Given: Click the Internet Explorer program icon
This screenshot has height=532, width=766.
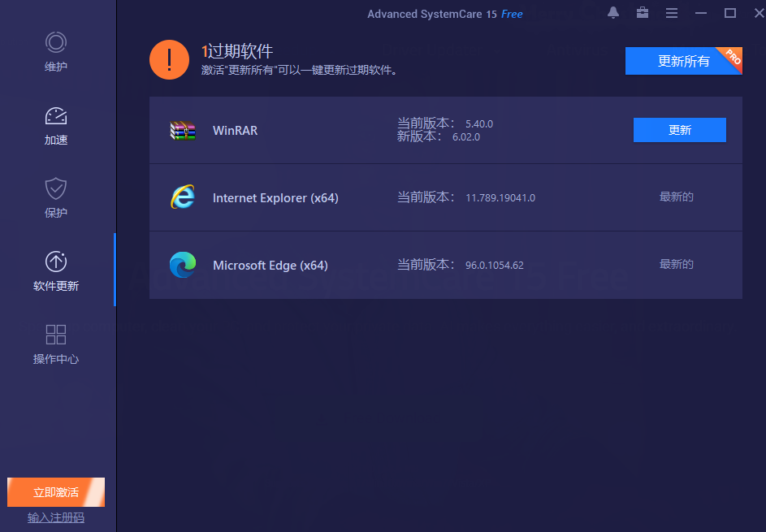Looking at the screenshot, I should (183, 197).
